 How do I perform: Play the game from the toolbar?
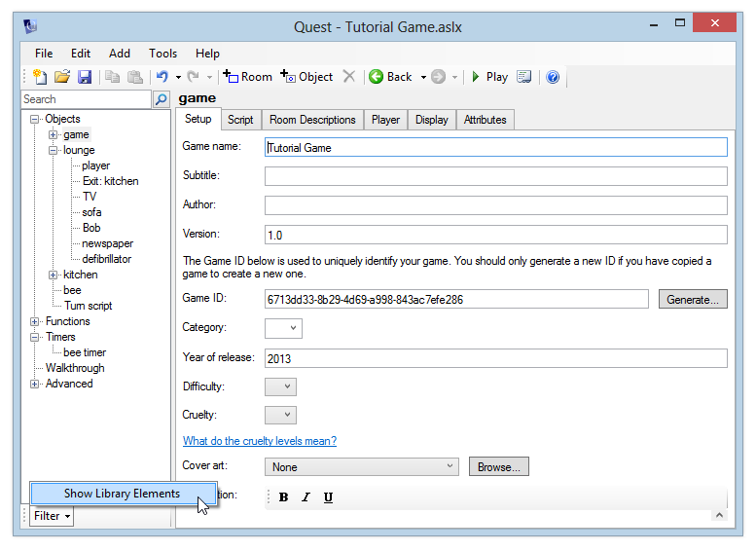(489, 77)
